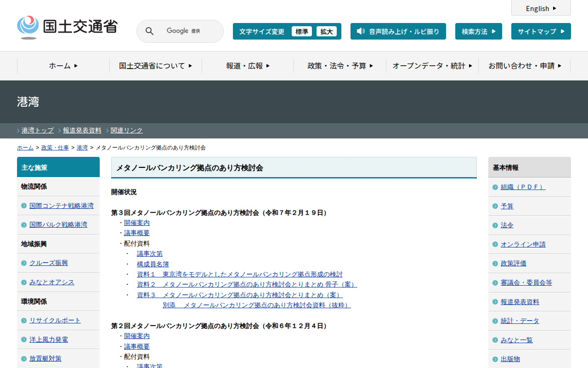Click the bullet icon beside 国際コンテナ戦略港湾
Screen dimensions: 588x368
point(24,206)
